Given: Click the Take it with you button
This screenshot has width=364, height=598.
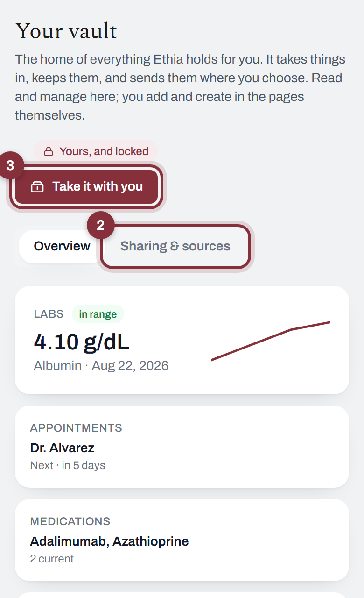Looking at the screenshot, I should pos(86,186).
